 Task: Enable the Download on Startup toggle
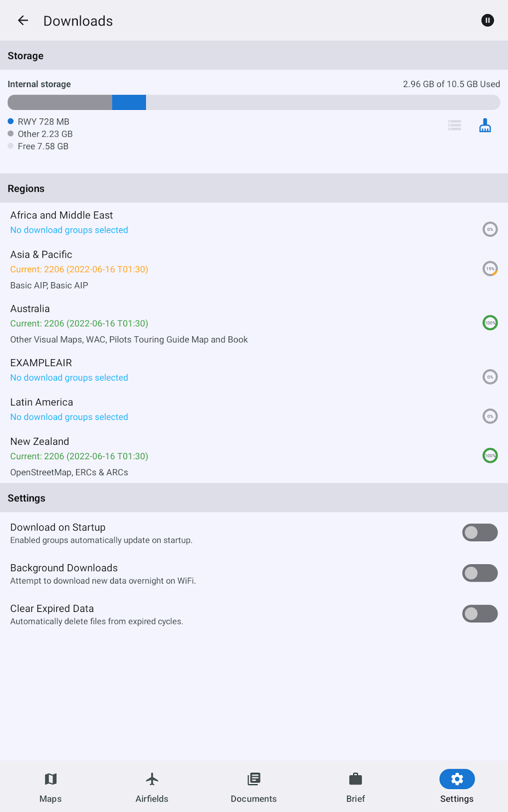480,532
